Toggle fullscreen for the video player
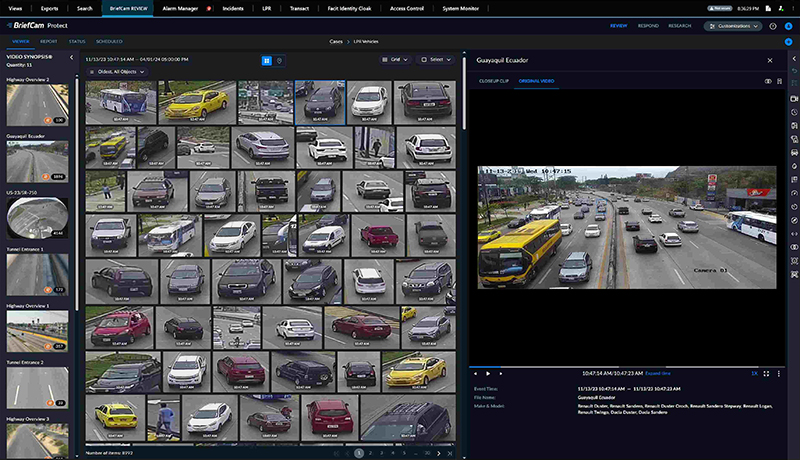Image resolution: width=800 pixels, height=460 pixels. [765, 373]
